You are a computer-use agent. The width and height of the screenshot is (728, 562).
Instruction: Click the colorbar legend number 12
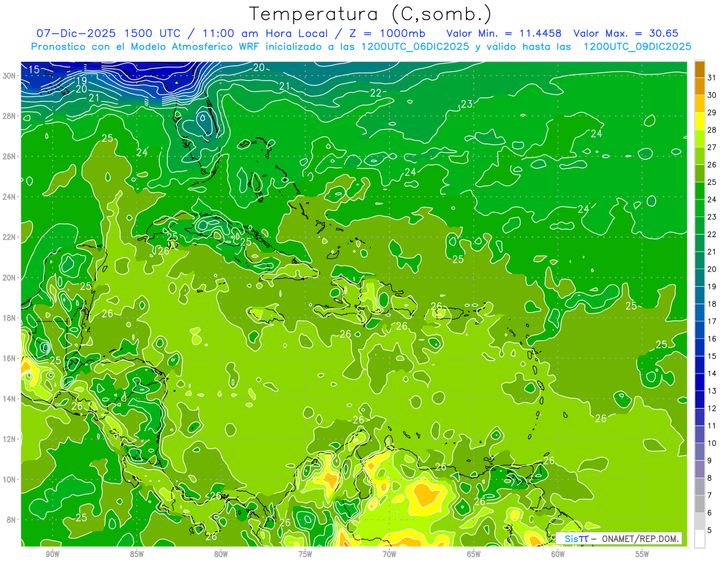pos(712,409)
